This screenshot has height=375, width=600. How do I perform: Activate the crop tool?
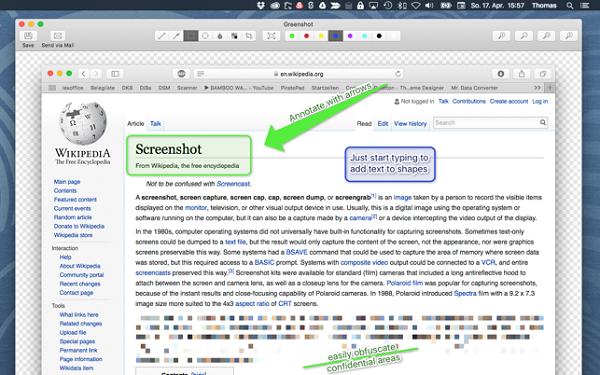point(249,36)
